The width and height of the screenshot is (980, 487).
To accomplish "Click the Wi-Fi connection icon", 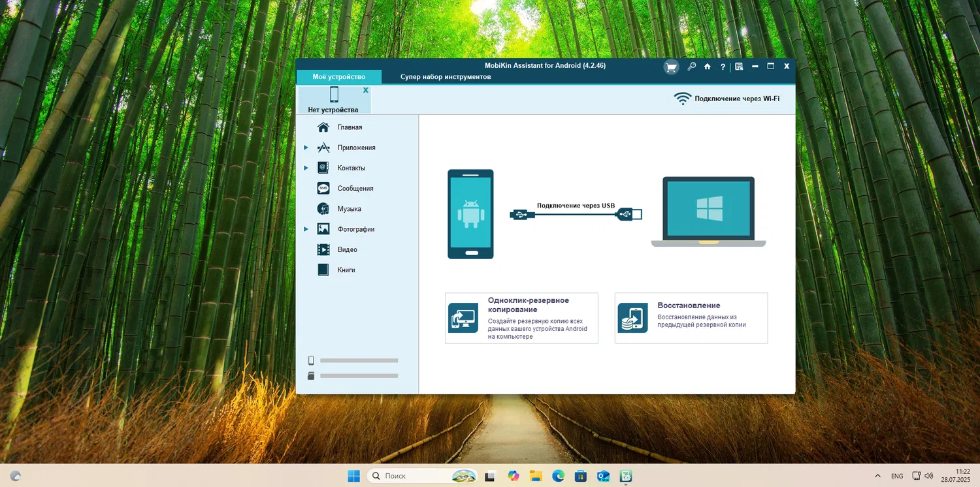I will pyautogui.click(x=683, y=99).
